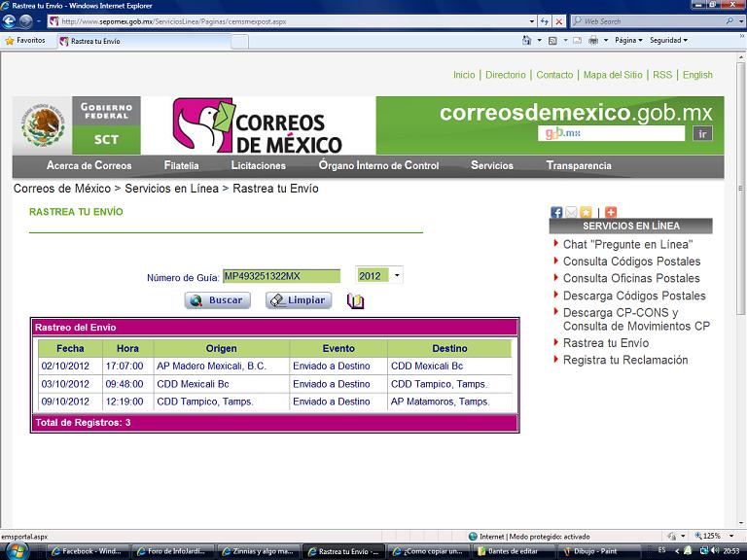The image size is (747, 560).
Task: Click the Limpiar button
Action: pyautogui.click(x=299, y=300)
